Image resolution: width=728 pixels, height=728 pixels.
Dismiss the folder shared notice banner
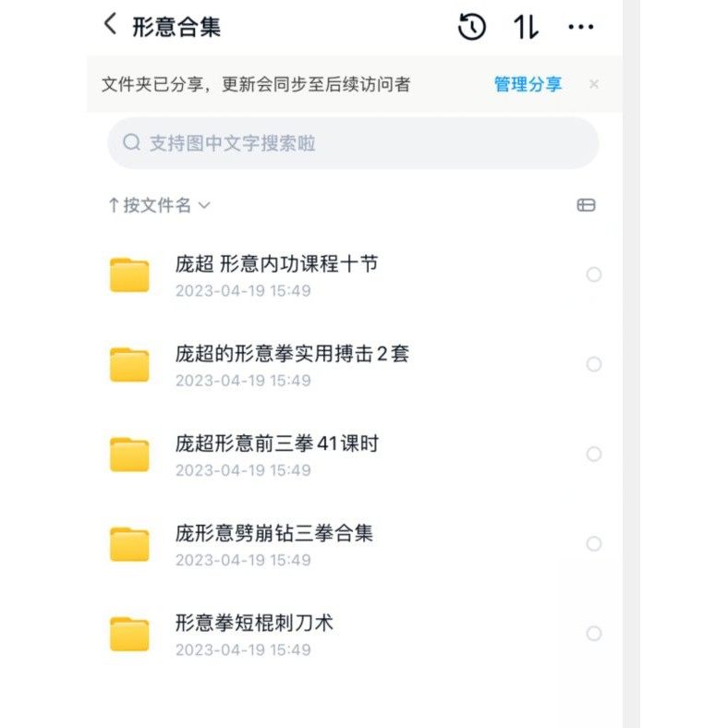594,84
